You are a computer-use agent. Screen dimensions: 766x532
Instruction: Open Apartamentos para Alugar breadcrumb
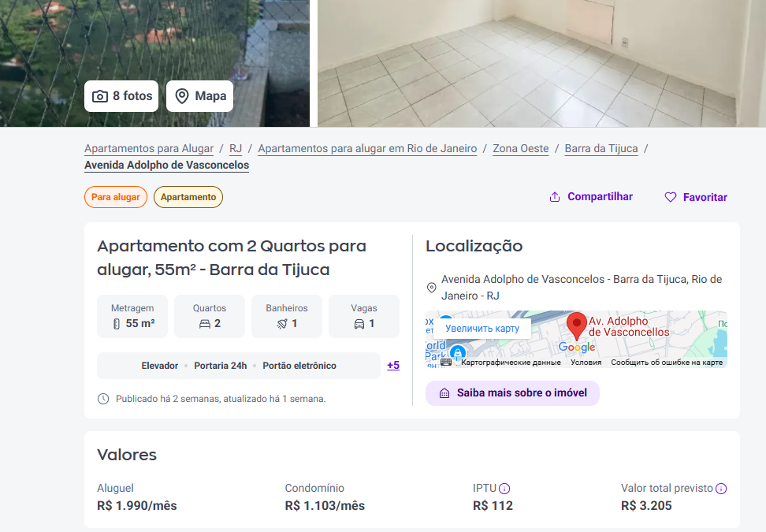[x=149, y=148]
